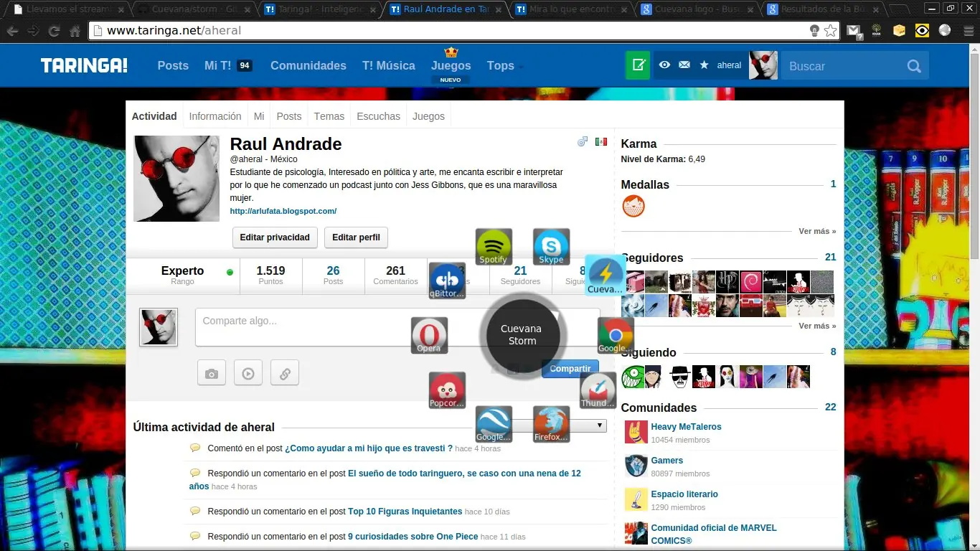Screen dimensions: 980x551
Task: Go to the browser home page icon
Action: click(75, 31)
